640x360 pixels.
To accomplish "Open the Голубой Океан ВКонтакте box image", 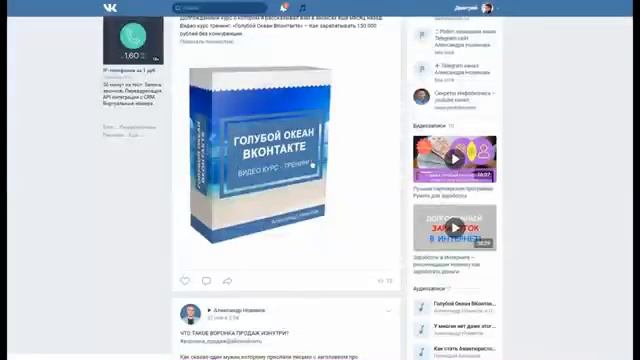I will pyautogui.click(x=260, y=154).
